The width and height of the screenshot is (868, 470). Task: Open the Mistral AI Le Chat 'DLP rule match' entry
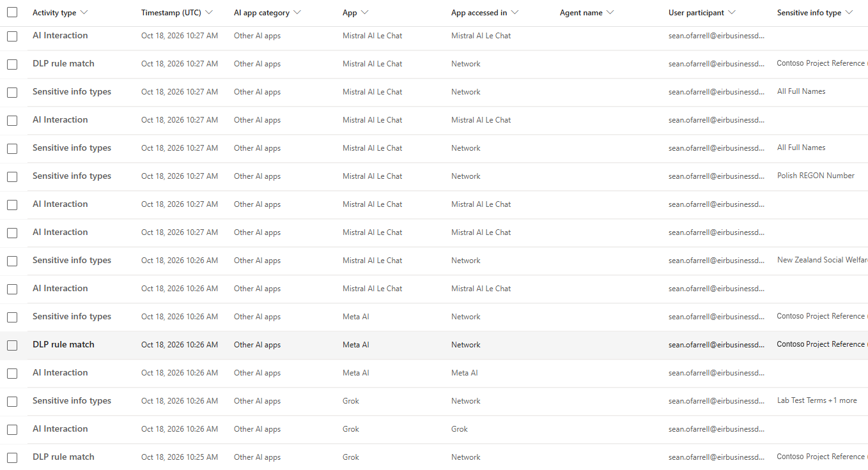click(63, 63)
